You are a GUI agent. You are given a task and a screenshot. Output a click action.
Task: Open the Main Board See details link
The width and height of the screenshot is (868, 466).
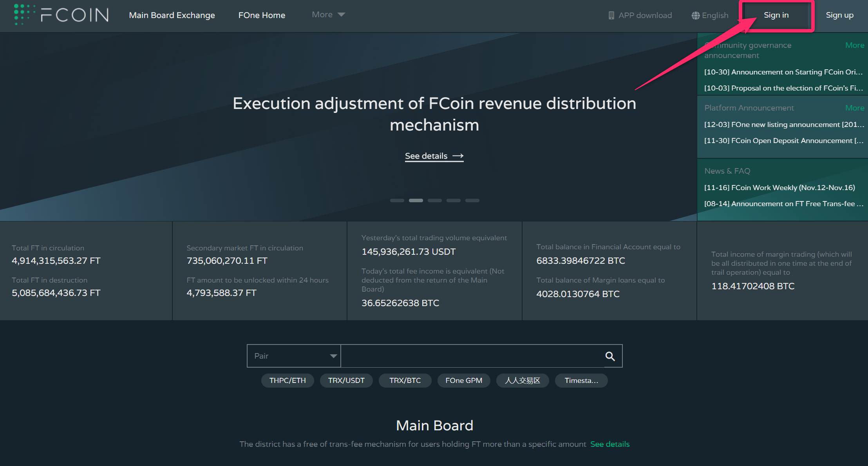pos(610,444)
